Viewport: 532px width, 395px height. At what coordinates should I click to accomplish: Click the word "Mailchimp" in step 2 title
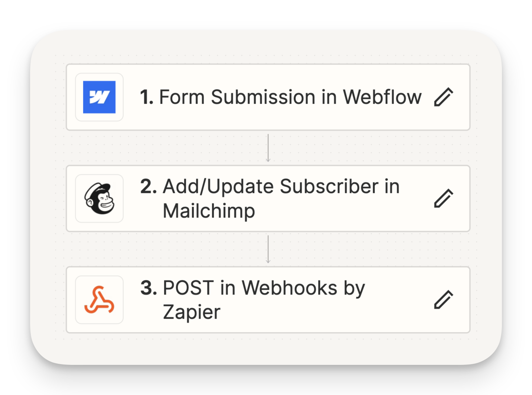click(x=209, y=211)
